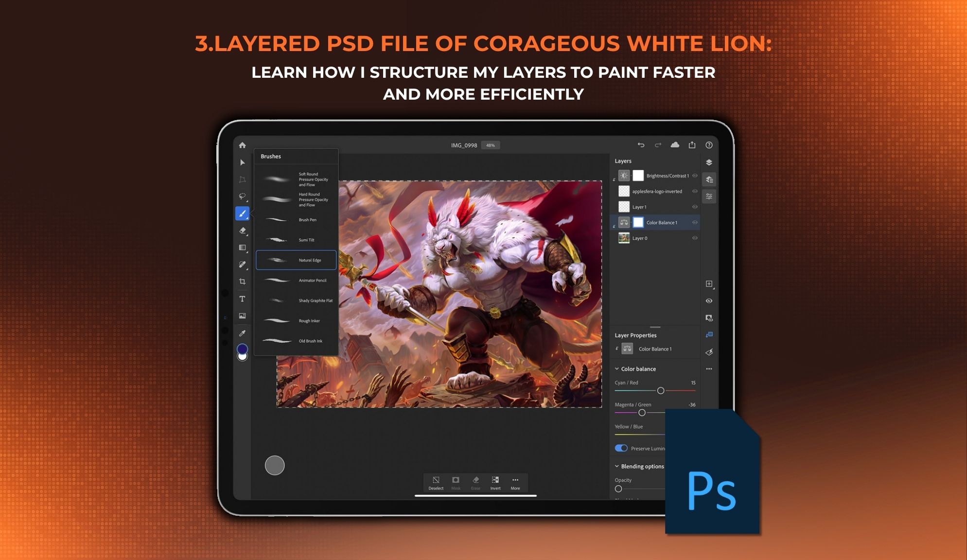Image resolution: width=967 pixels, height=560 pixels.
Task: Choose the Natural Edge brush
Action: pyautogui.click(x=296, y=260)
